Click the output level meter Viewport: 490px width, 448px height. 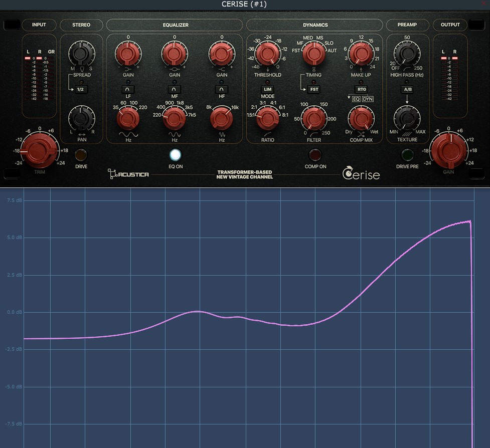pos(449,79)
